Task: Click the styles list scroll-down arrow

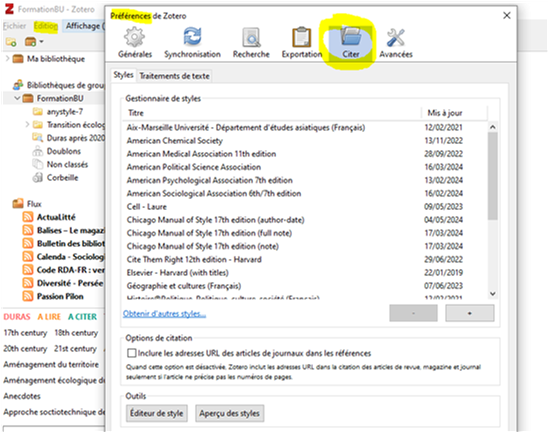Action: [x=493, y=294]
